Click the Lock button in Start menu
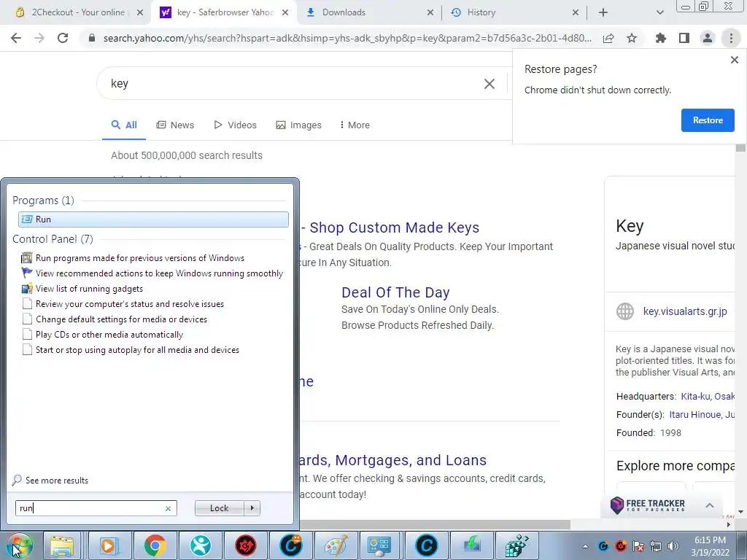Image resolution: width=747 pixels, height=560 pixels. pos(219,508)
